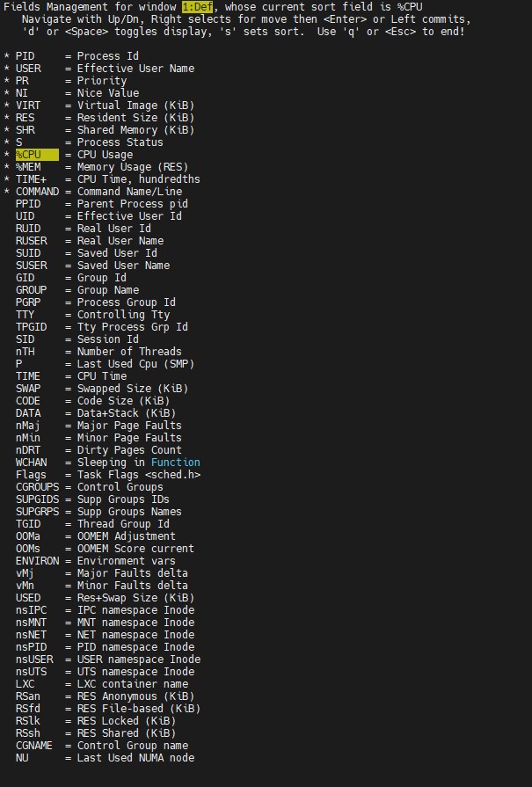Click the display asterisk before %MEM
The height and width of the screenshot is (787, 532).
7,167
